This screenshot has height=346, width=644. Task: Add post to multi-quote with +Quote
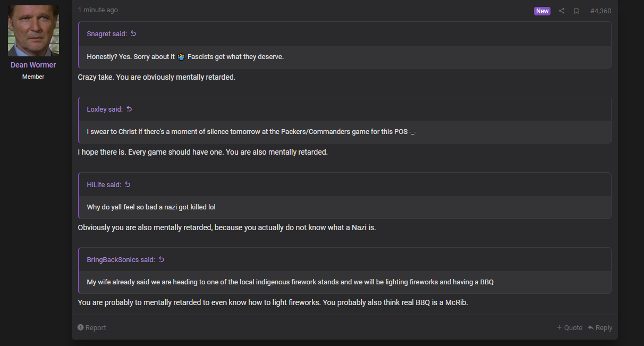point(570,327)
